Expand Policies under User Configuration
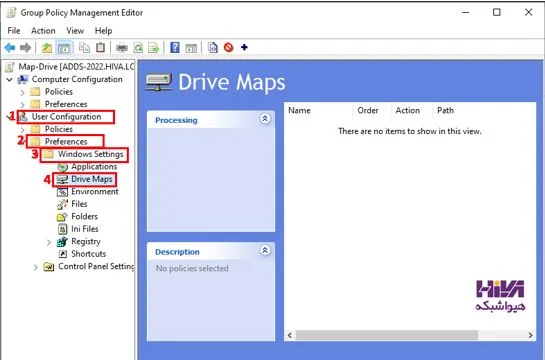 (x=23, y=130)
